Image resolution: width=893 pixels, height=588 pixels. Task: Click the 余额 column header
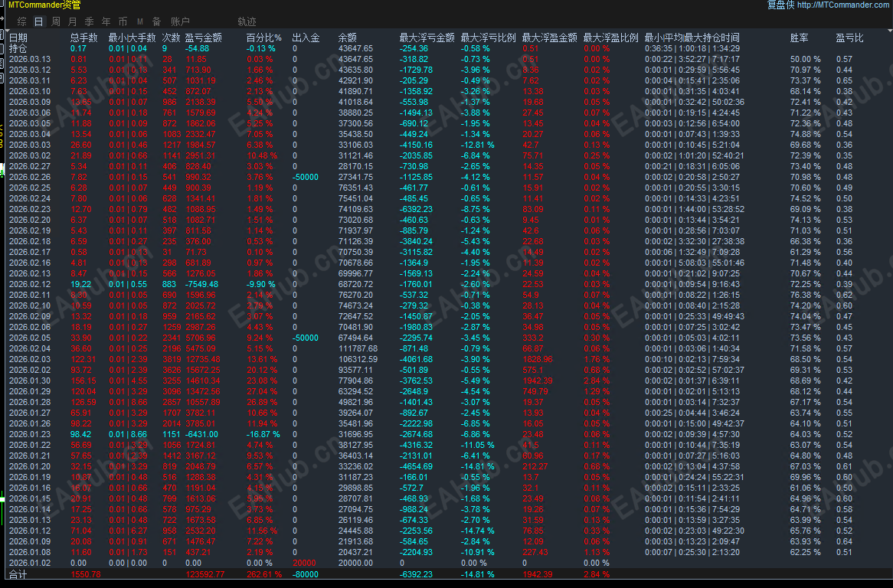(348, 38)
